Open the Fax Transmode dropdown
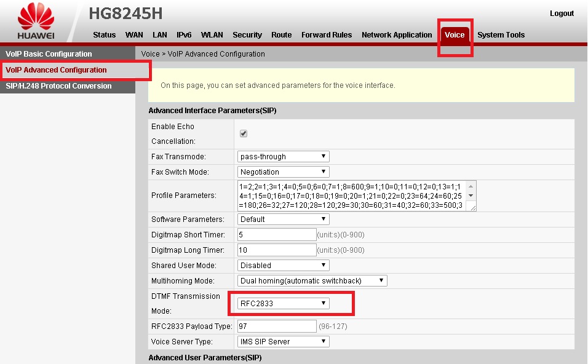 pyautogui.click(x=283, y=157)
